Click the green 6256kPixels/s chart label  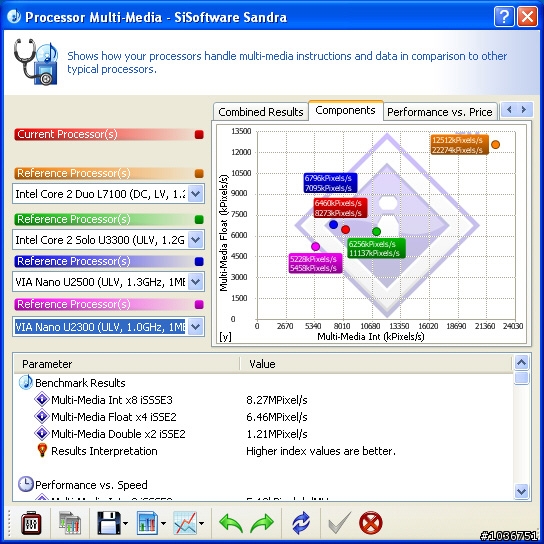tap(376, 248)
